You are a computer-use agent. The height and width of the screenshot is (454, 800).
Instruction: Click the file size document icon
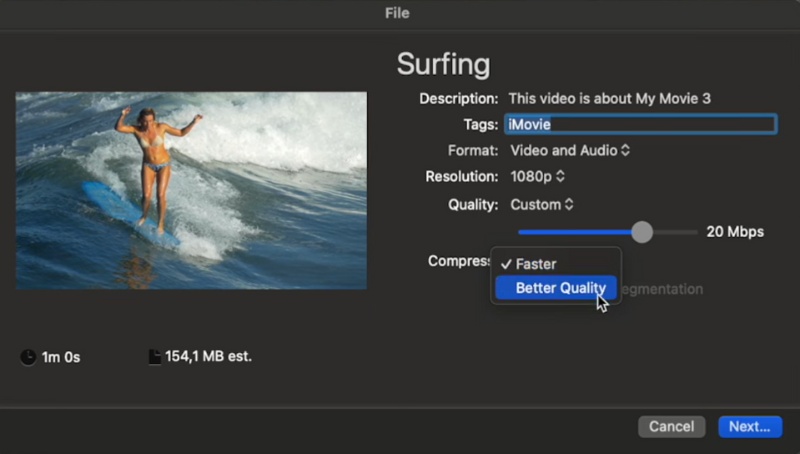click(154, 357)
